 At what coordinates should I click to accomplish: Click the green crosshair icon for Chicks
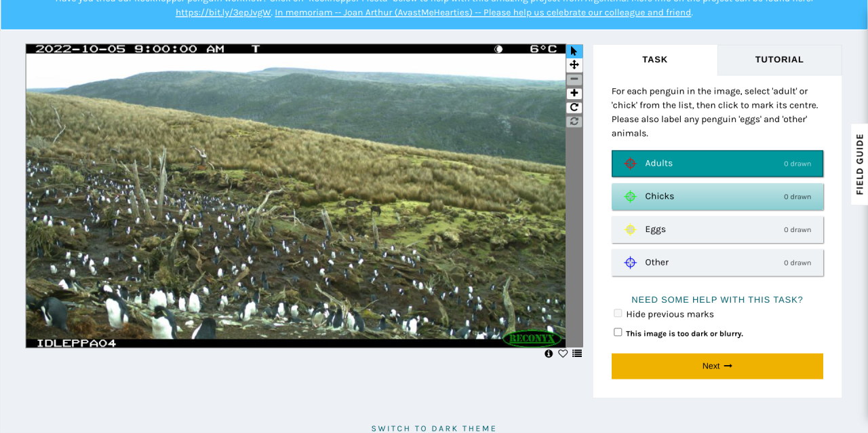[x=630, y=197]
